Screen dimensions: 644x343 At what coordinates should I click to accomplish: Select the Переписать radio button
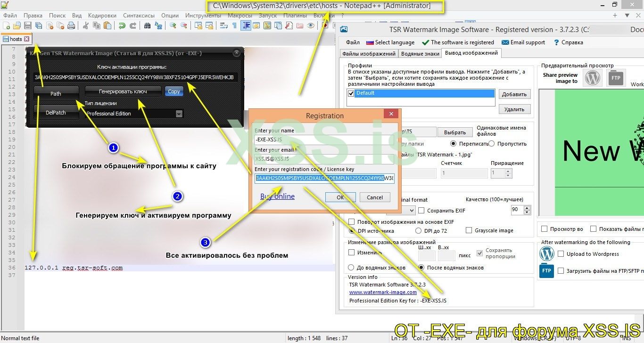coord(454,143)
